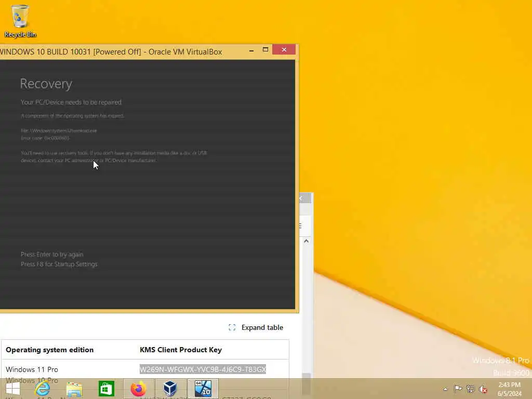Click the VirtualBox window title bar text
532x399 pixels.
pos(111,52)
